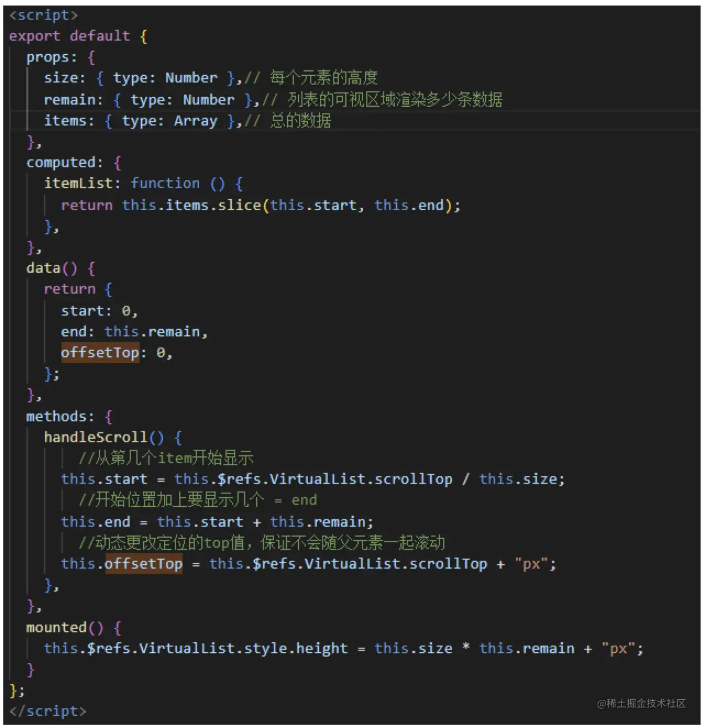Click the comment '//从第几个item开始显示'
The height and width of the screenshot is (728, 705).
click(x=166, y=458)
